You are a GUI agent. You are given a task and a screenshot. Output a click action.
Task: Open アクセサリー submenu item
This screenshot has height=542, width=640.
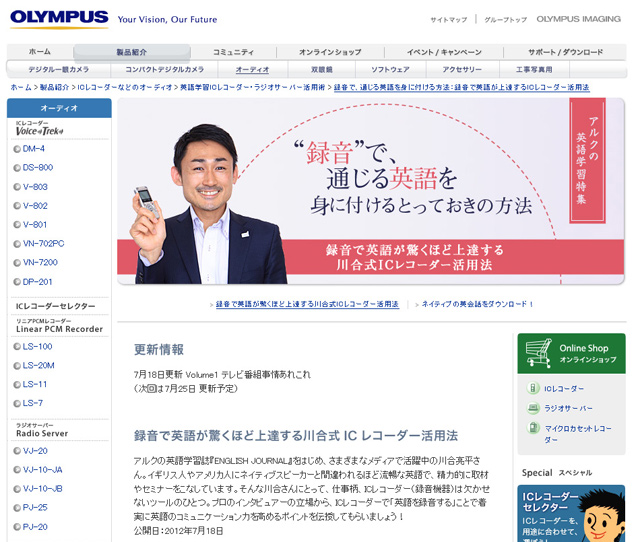(x=462, y=69)
